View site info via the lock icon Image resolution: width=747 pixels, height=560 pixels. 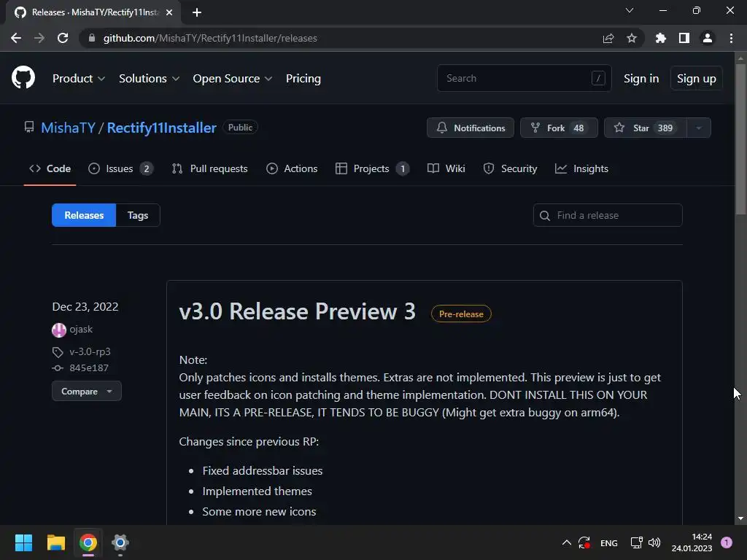coord(92,38)
